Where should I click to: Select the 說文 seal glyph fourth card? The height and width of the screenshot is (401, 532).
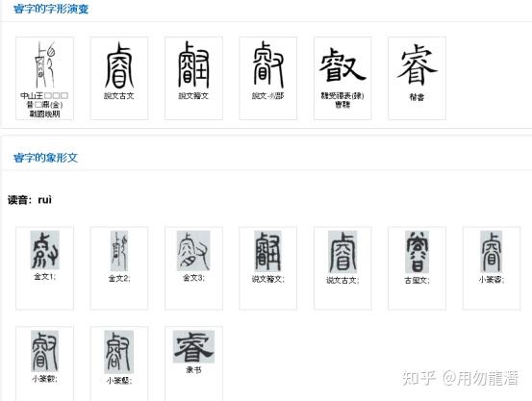click(268, 78)
